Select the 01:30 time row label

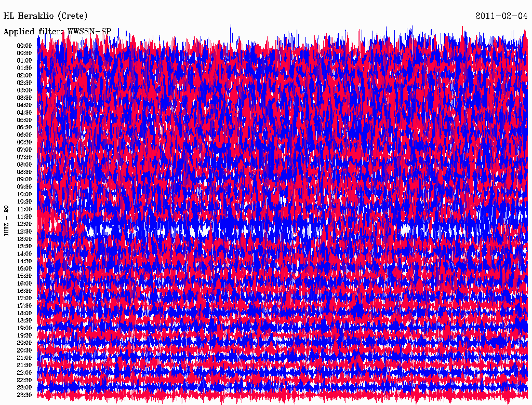tap(24, 68)
